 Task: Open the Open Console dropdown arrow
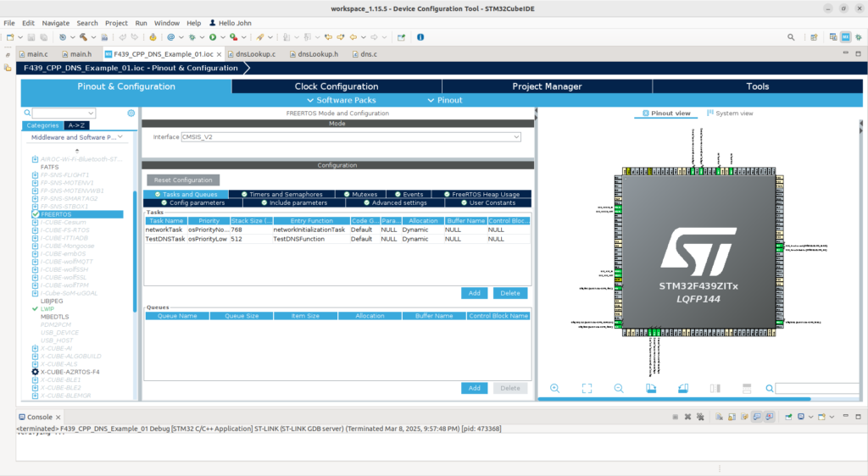pos(832,417)
